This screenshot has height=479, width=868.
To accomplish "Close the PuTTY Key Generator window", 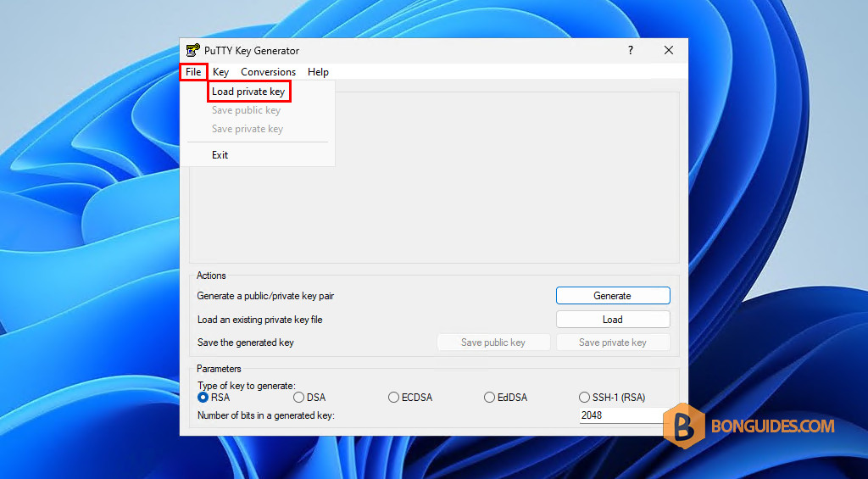I will [669, 50].
